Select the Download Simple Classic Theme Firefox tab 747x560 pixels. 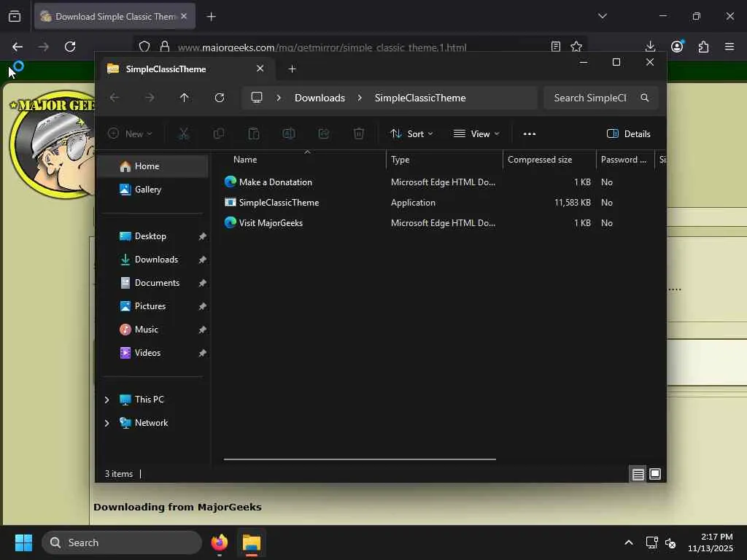[x=115, y=16]
